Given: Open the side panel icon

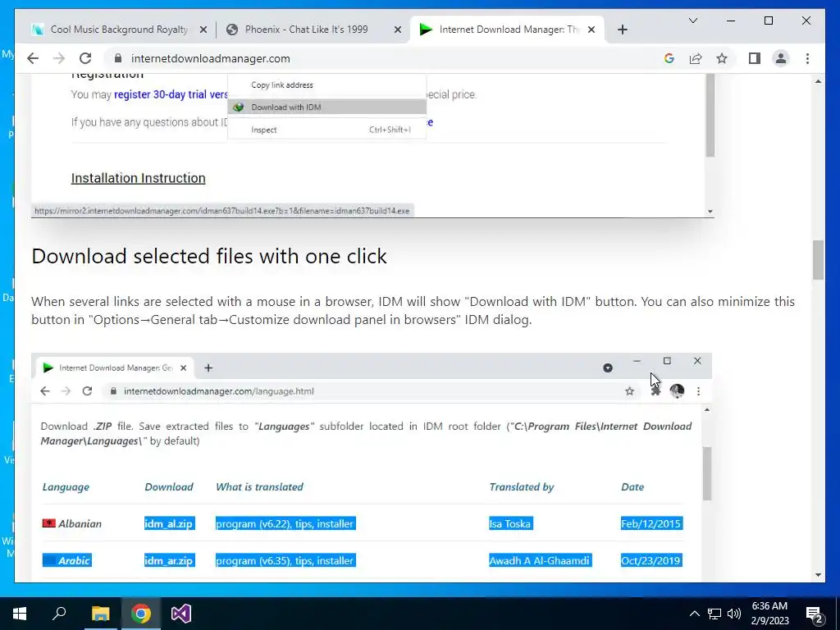Looking at the screenshot, I should pyautogui.click(x=755, y=58).
